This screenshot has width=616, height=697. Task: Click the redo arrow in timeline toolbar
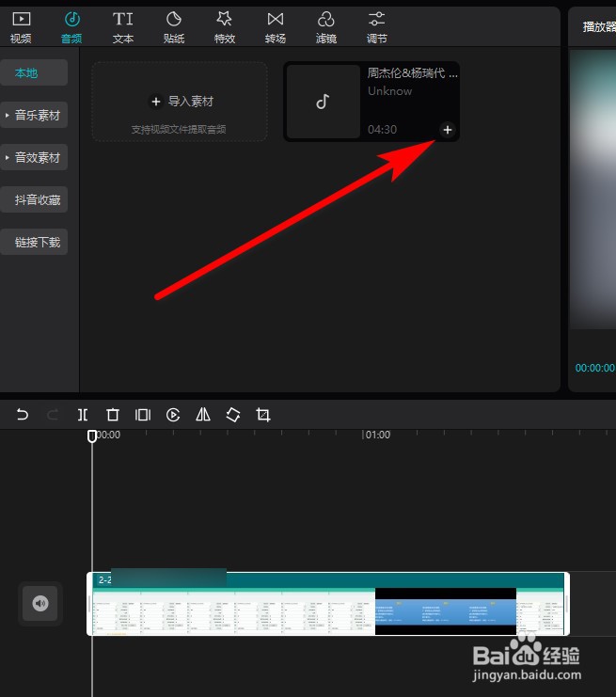point(53,415)
